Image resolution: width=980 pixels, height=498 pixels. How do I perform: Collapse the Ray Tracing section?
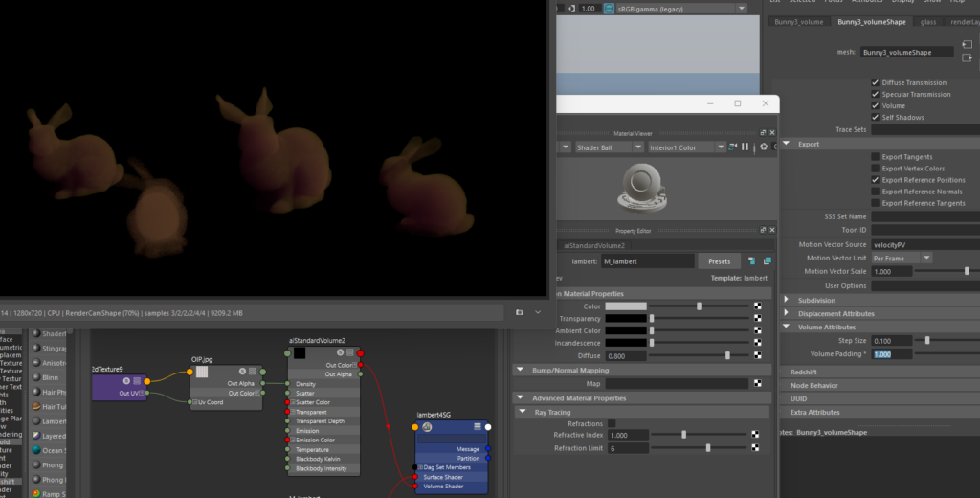[x=523, y=412]
